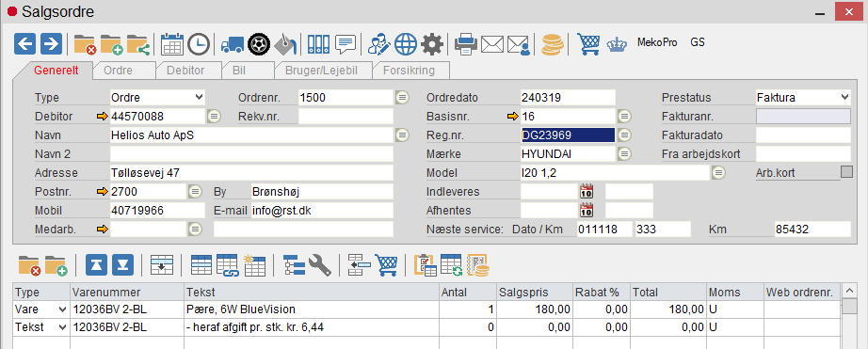Move line to bottom with the down arrow icon

pos(123,265)
